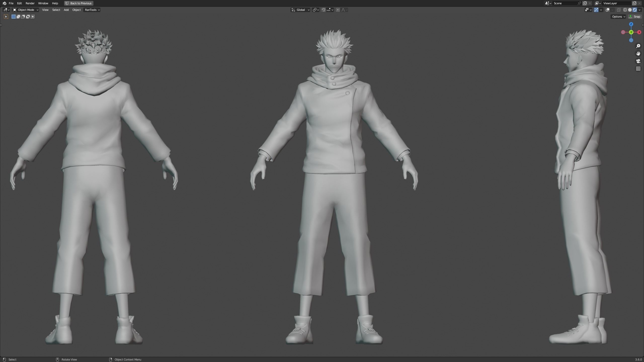Open the File menu

point(11,3)
